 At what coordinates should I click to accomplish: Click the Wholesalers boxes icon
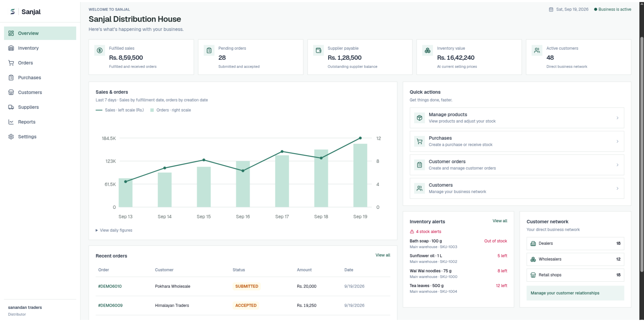coord(533,259)
